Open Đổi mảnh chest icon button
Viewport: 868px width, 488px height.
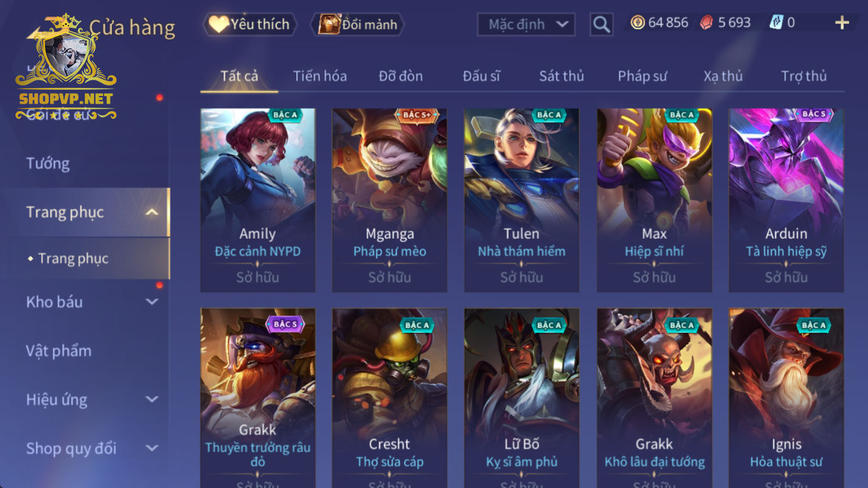coord(358,24)
